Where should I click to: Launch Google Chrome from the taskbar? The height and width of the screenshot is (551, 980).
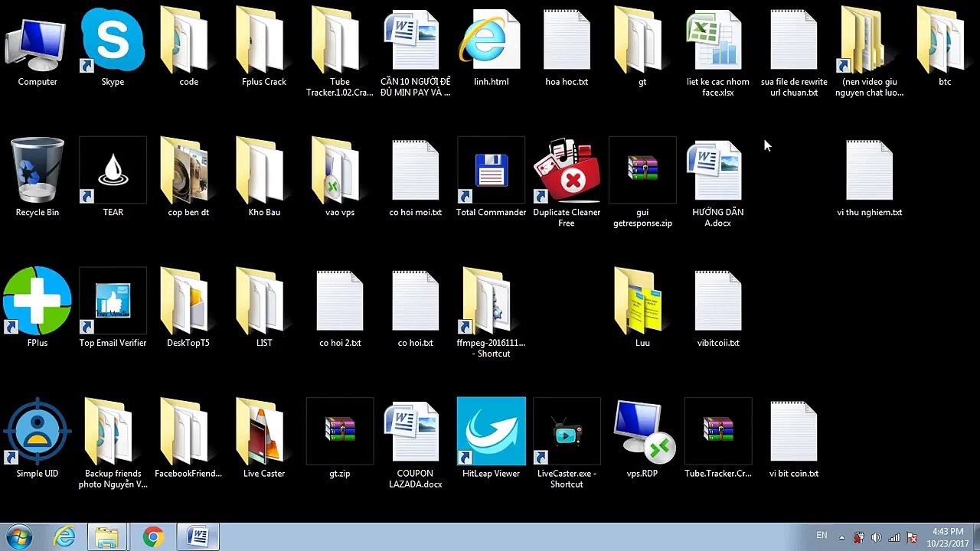coord(153,537)
